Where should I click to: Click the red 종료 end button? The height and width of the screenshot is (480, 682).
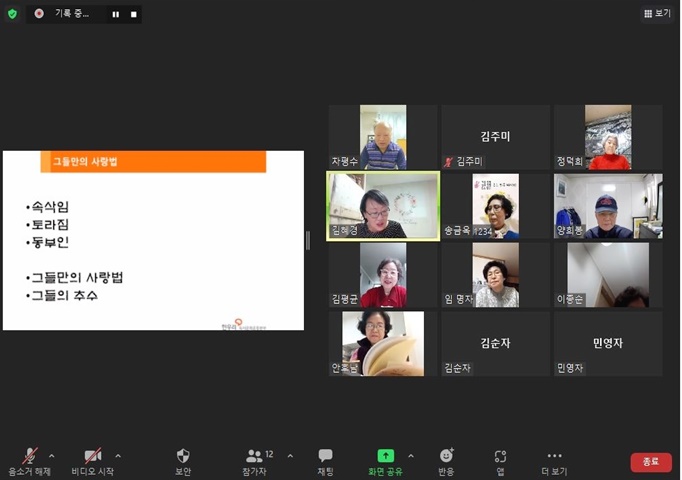(x=651, y=462)
